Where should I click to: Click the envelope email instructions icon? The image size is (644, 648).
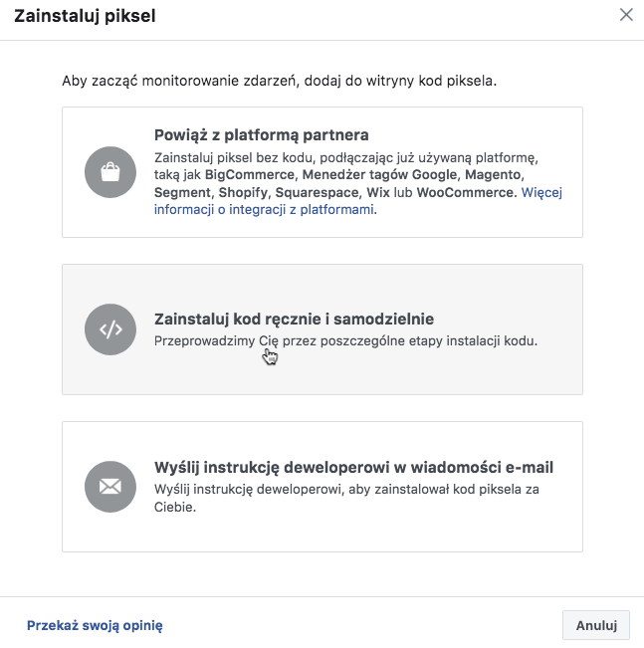pos(110,487)
